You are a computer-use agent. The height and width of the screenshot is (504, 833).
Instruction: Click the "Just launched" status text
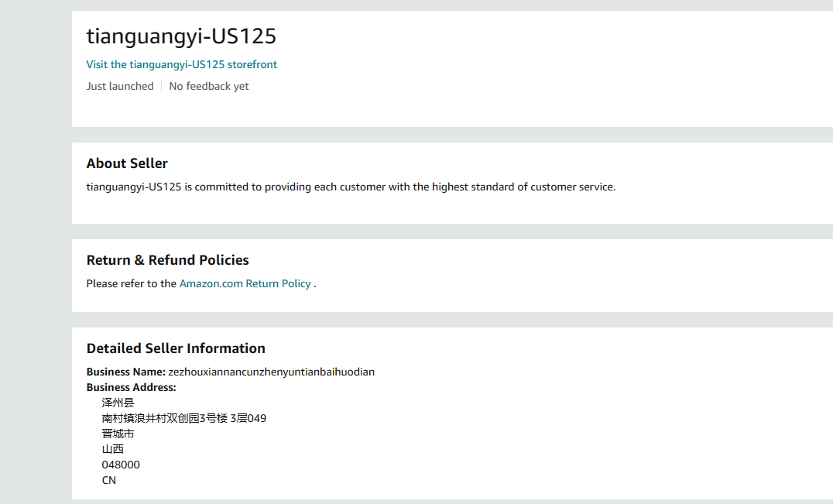pos(120,86)
